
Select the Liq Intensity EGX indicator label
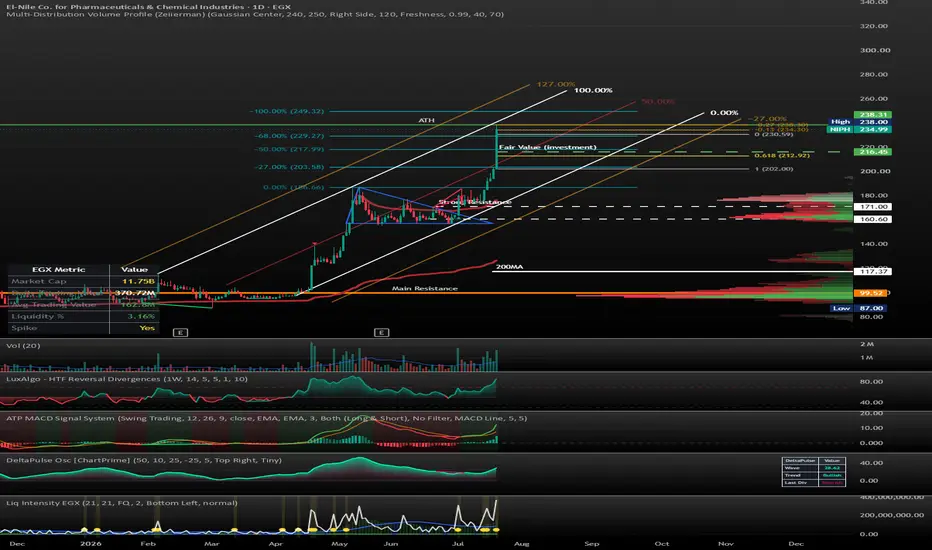point(122,503)
